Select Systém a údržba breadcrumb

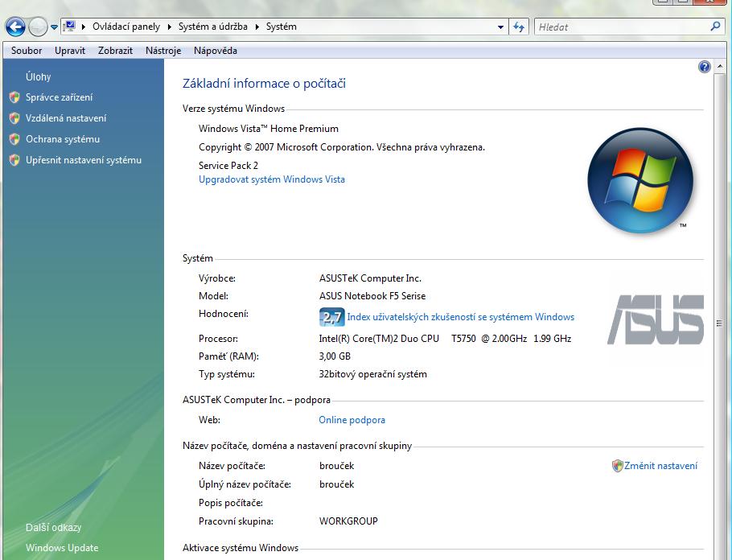coord(213,27)
